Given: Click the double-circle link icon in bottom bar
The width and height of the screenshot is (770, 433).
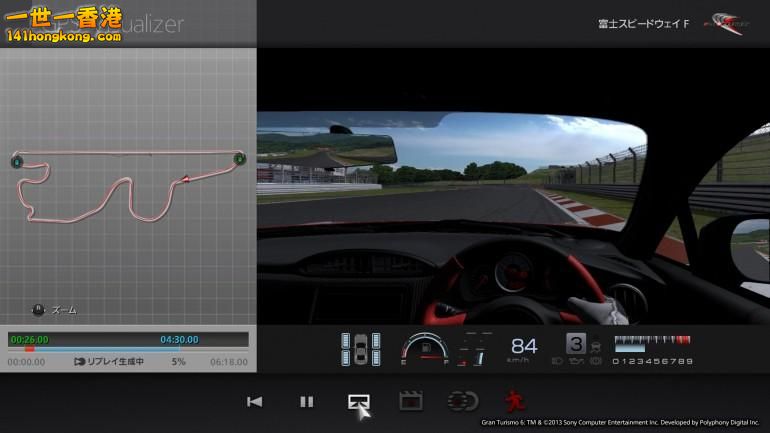Looking at the screenshot, I should (462, 401).
